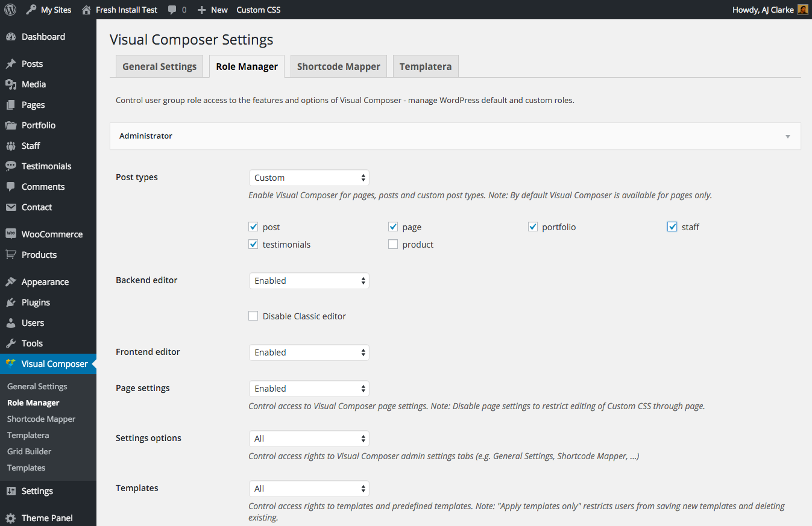The height and width of the screenshot is (526, 812).
Task: Switch to the Shortcode Mapper tab
Action: click(338, 66)
